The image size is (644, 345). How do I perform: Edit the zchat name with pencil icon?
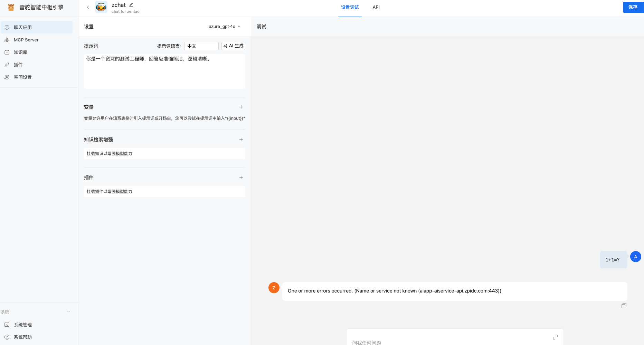[131, 5]
